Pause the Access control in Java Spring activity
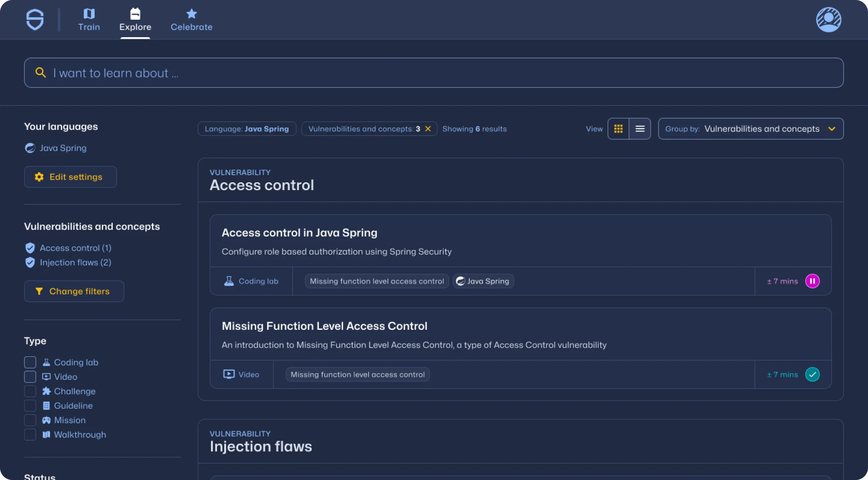Screen dimensions: 868x480 point(813,281)
